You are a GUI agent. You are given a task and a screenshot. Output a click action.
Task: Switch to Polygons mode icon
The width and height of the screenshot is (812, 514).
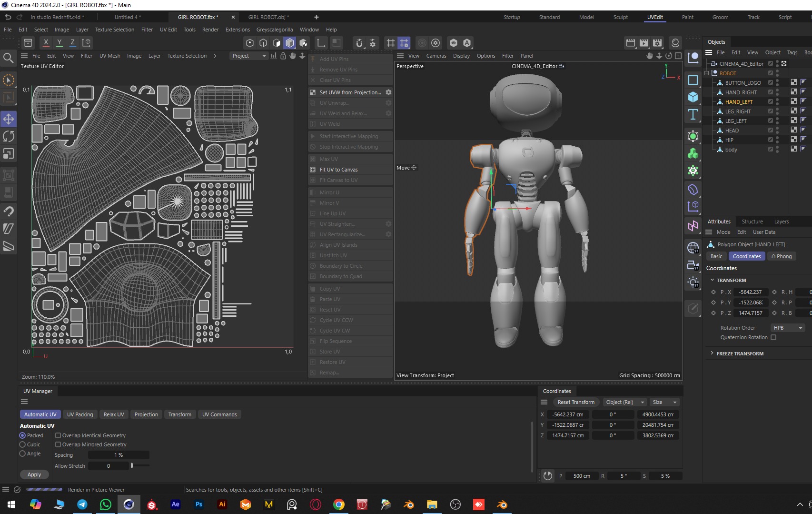277,43
